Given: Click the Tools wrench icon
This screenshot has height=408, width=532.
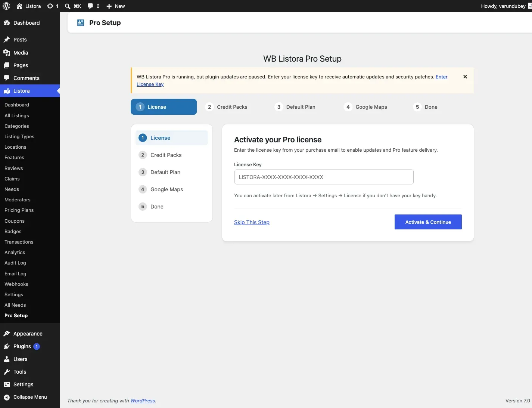Looking at the screenshot, I should (7, 372).
